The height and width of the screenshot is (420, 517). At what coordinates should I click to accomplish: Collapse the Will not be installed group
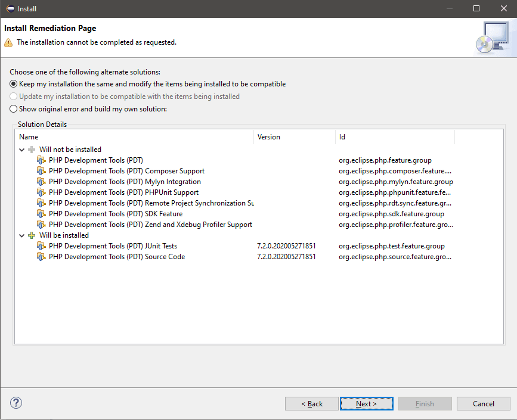tap(21, 149)
